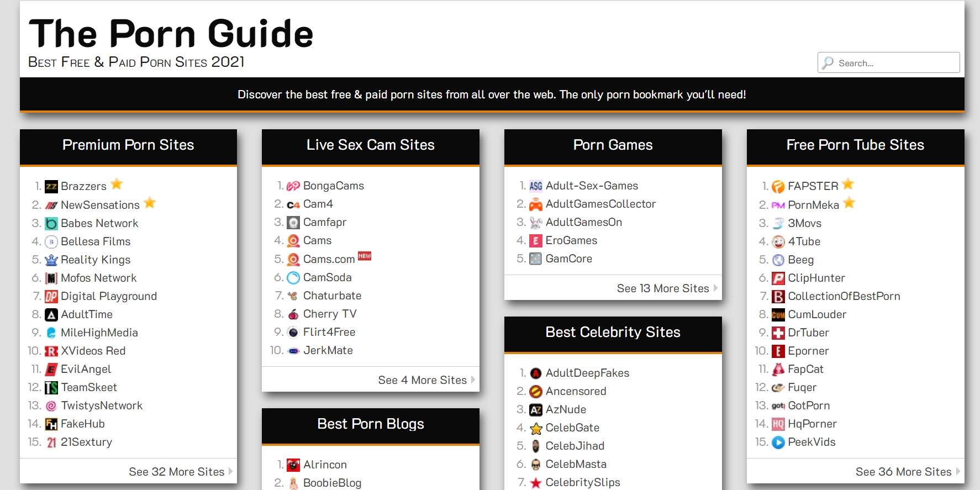Image resolution: width=980 pixels, height=490 pixels.
Task: Click the Cherry TV cherry icon
Action: [293, 314]
